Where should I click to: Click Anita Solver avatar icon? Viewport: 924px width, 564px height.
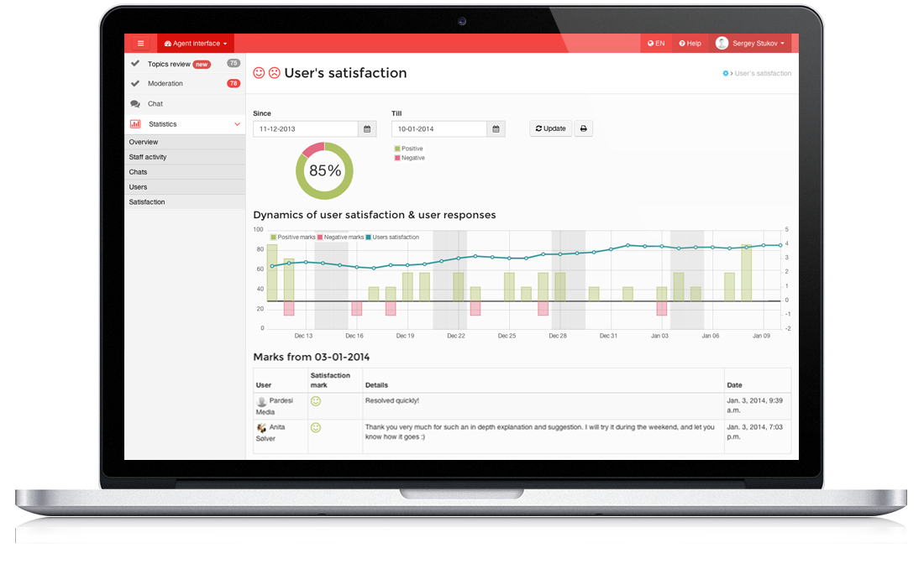pos(261,428)
